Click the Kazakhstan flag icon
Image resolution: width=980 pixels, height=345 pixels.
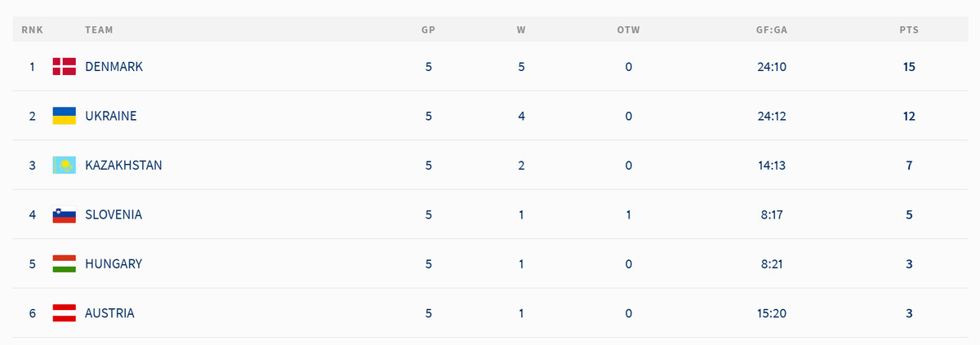click(64, 166)
